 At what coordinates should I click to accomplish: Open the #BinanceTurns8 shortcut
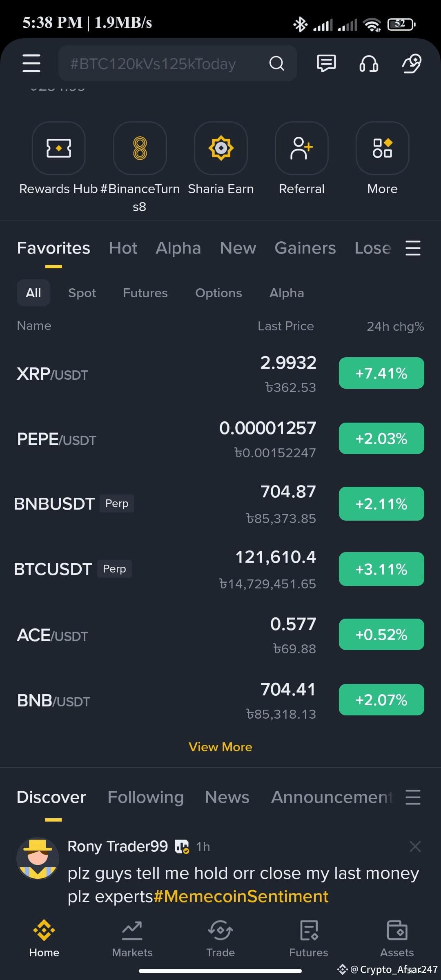tap(140, 148)
